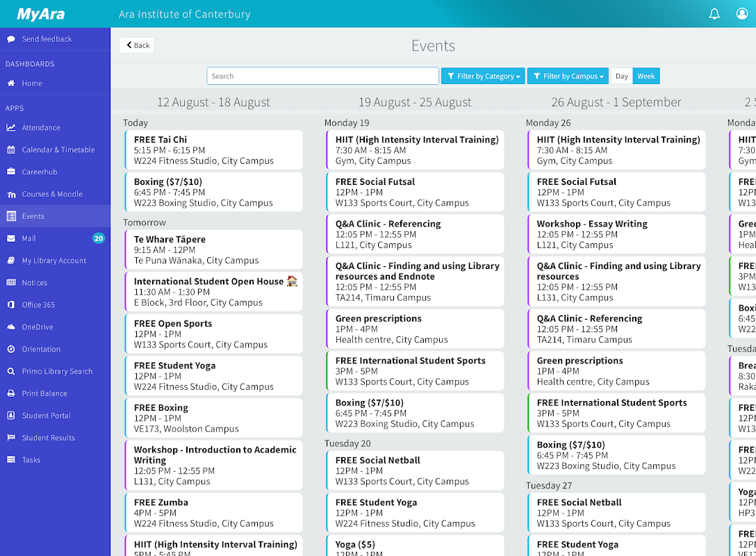Screen dimensions: 756x556
Task: Click the OneDrive cloud icon
Action: point(10,327)
